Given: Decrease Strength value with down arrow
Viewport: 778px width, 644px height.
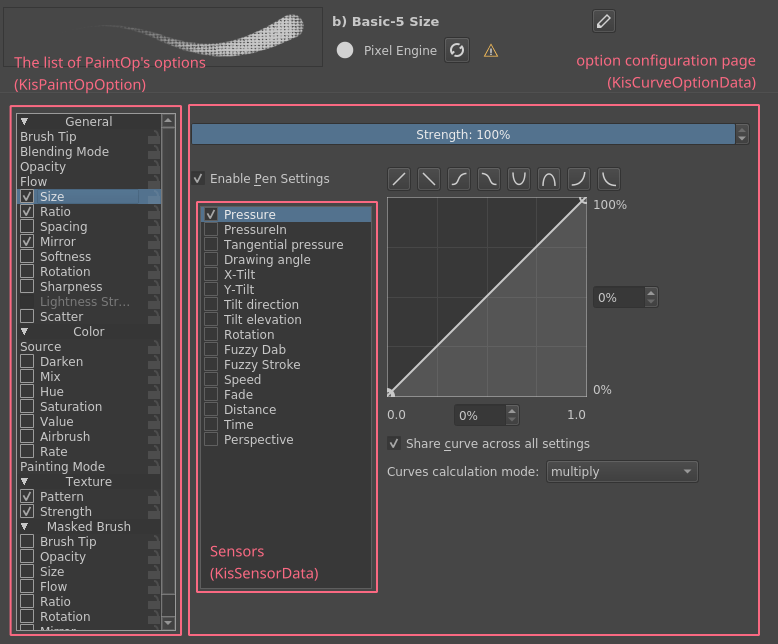Looking at the screenshot, I should pos(742,139).
